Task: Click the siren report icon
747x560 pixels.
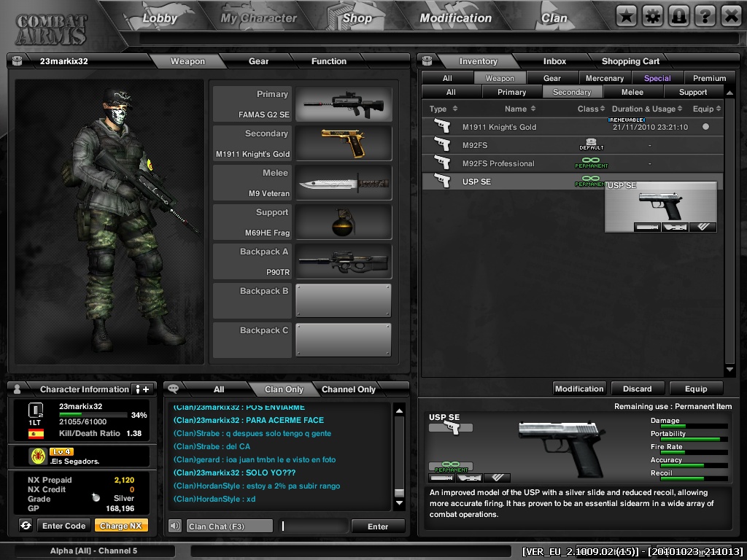Action: click(x=678, y=15)
